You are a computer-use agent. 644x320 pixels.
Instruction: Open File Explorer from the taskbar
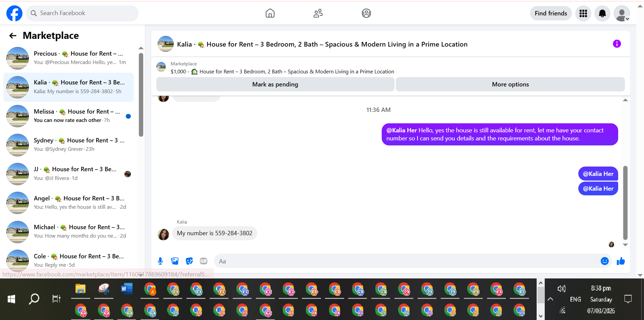tap(80, 289)
